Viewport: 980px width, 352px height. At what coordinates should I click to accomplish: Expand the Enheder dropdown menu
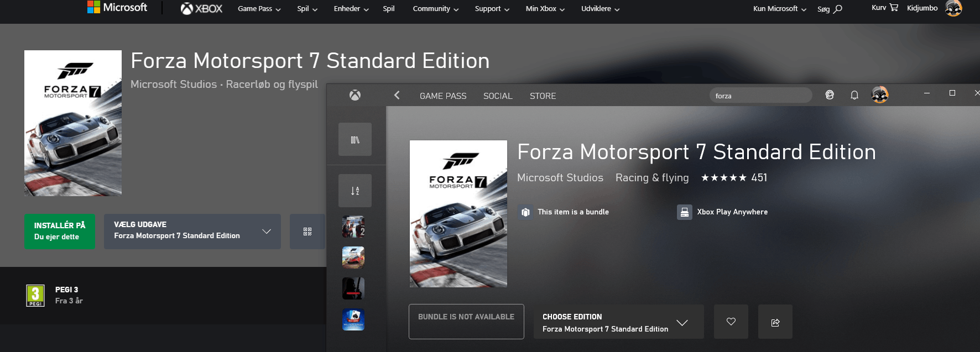point(351,9)
